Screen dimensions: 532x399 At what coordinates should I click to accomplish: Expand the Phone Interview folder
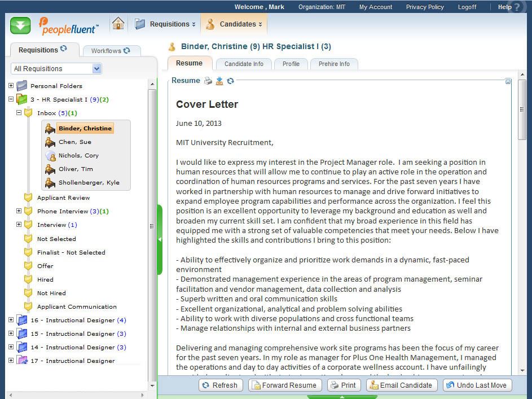click(19, 211)
